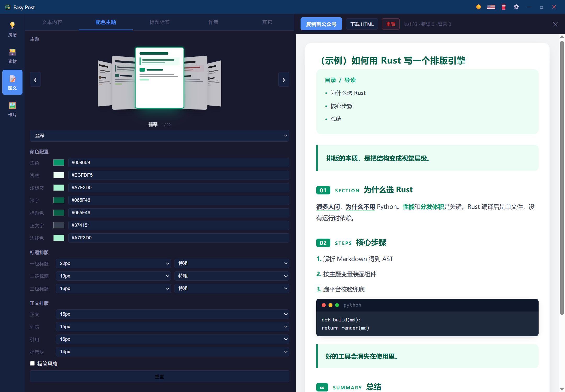
Task: Select the 图文 article sidebar icon
Action: tap(12, 82)
